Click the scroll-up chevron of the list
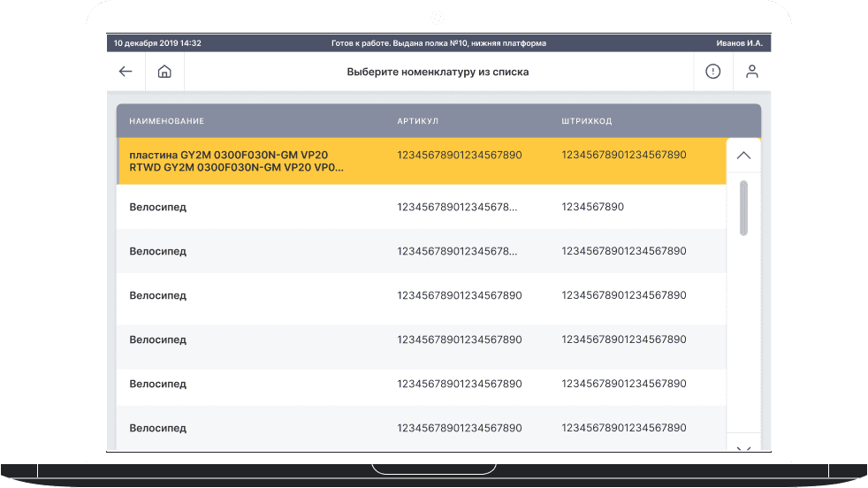The height and width of the screenshot is (488, 868). pyautogui.click(x=743, y=156)
